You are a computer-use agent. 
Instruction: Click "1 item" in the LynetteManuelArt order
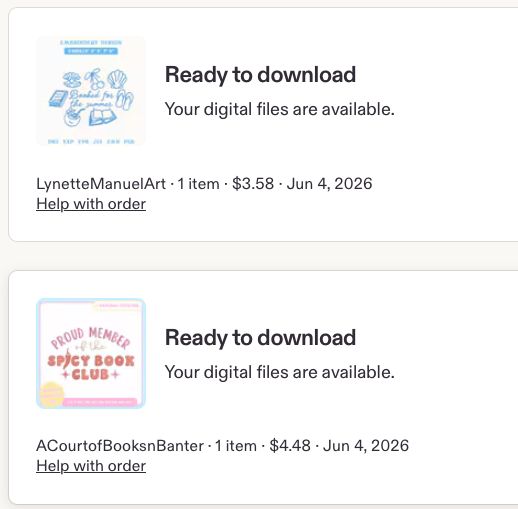point(198,184)
